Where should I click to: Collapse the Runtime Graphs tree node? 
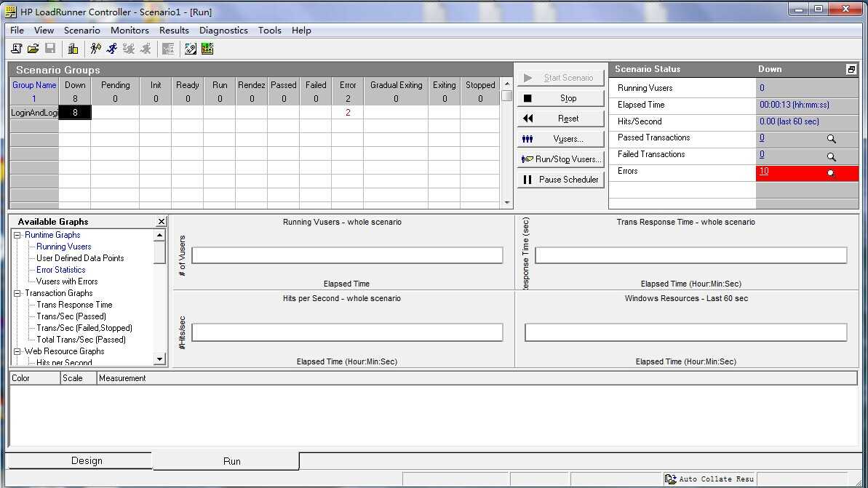pyautogui.click(x=17, y=235)
